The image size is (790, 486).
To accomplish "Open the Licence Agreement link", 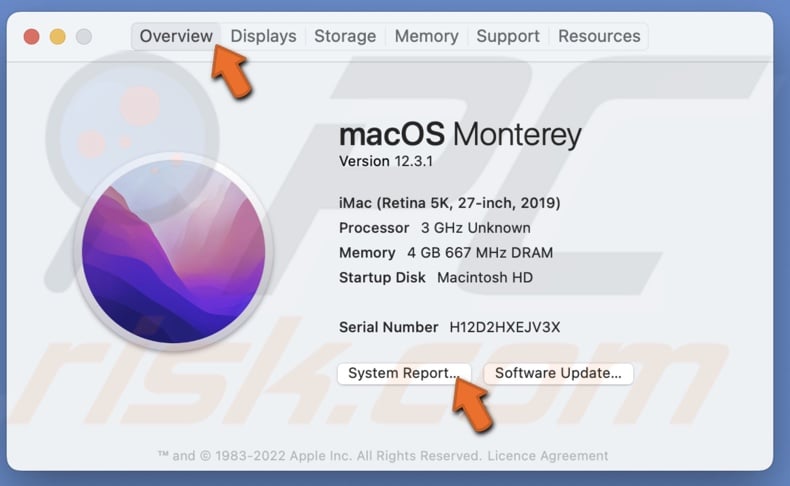I will 548,456.
